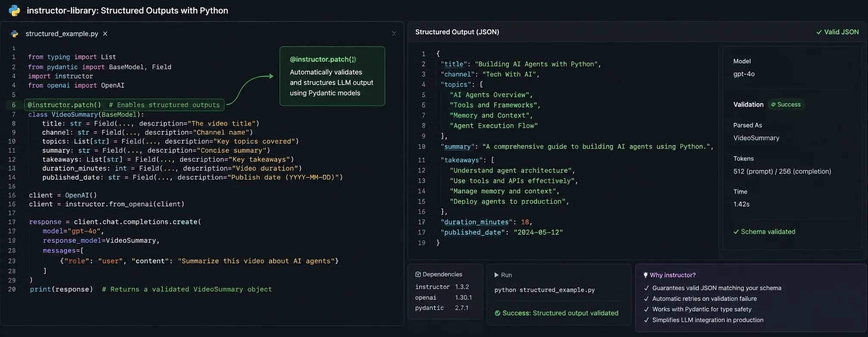The height and width of the screenshot is (337, 868).
Task: Click the class VideoSummary(BaseModel) line
Action: (86, 114)
